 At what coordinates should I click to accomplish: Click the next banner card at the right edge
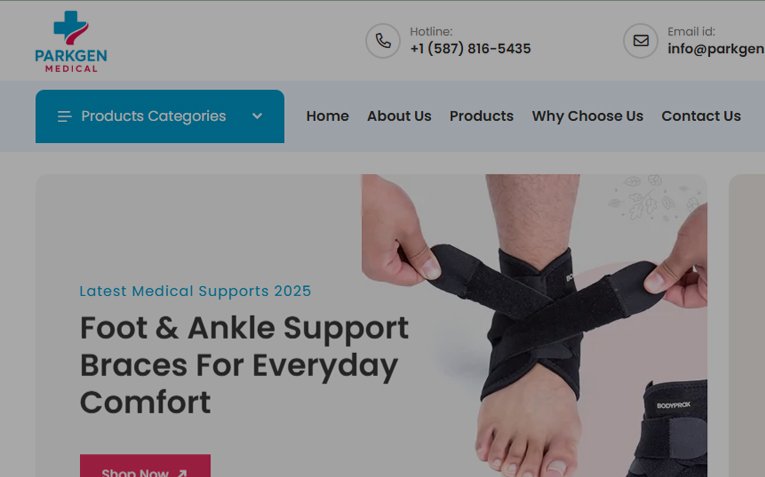(x=747, y=325)
